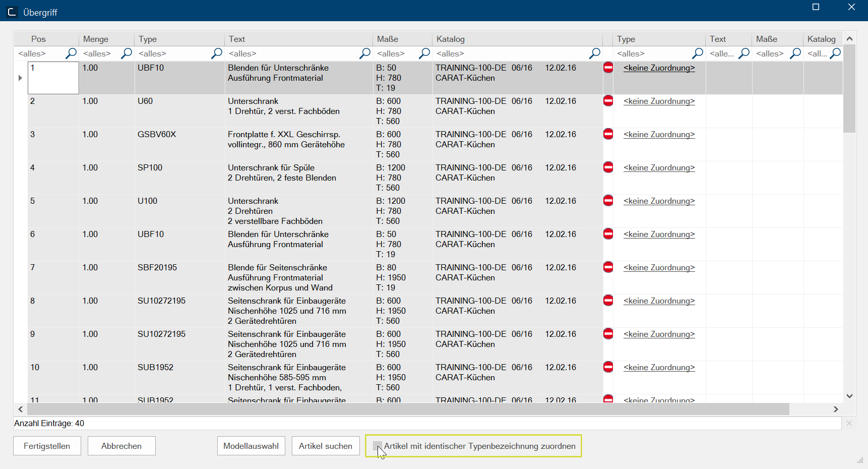Click the magnifier in left Type filter
This screenshot has width=868, height=469.
(x=217, y=53)
